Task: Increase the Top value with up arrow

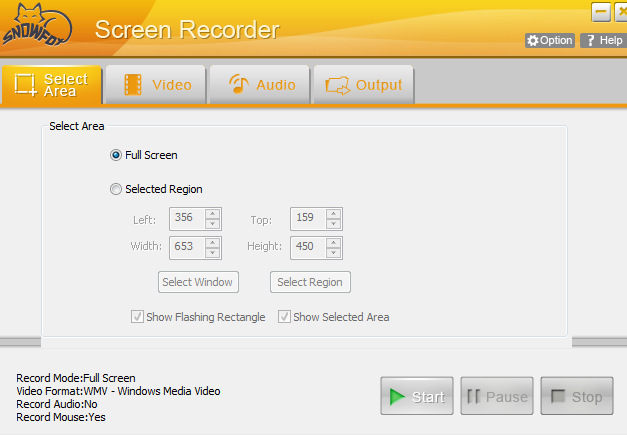Action: tap(333, 214)
